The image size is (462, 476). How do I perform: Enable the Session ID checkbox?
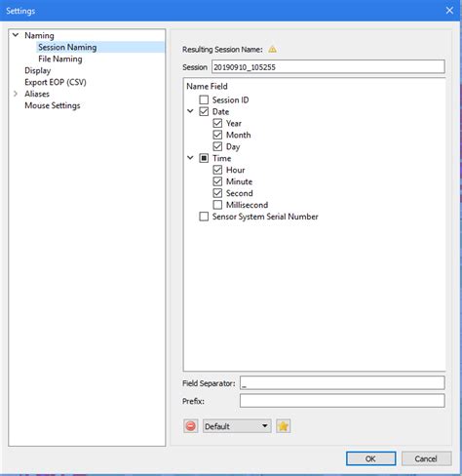click(x=204, y=99)
